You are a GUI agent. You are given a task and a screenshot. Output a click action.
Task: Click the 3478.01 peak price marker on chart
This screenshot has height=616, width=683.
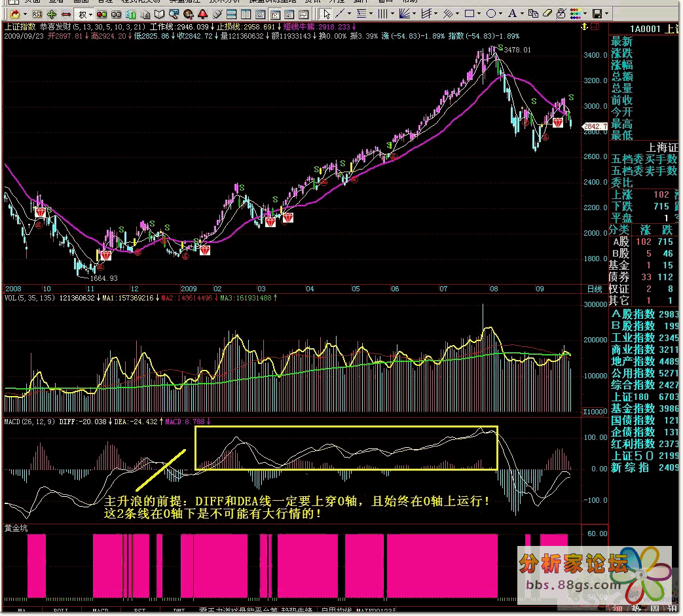[x=517, y=50]
